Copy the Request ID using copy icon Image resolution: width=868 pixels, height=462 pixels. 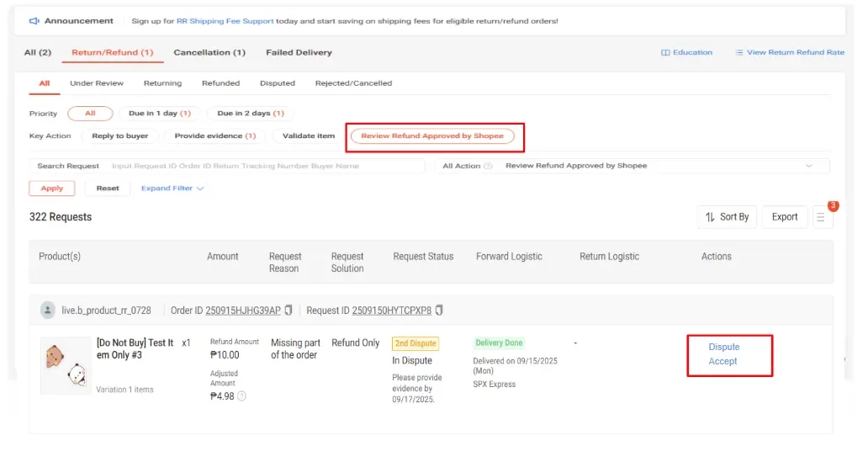point(439,311)
